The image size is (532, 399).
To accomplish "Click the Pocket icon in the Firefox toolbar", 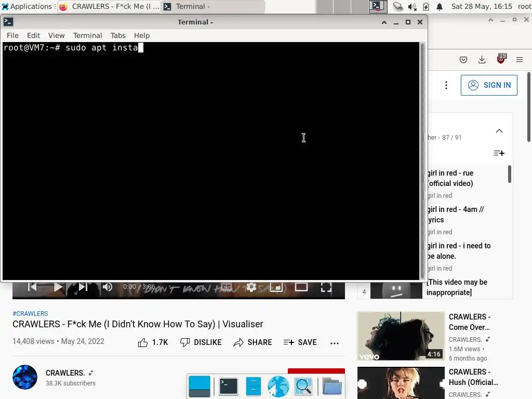I will (x=463, y=60).
